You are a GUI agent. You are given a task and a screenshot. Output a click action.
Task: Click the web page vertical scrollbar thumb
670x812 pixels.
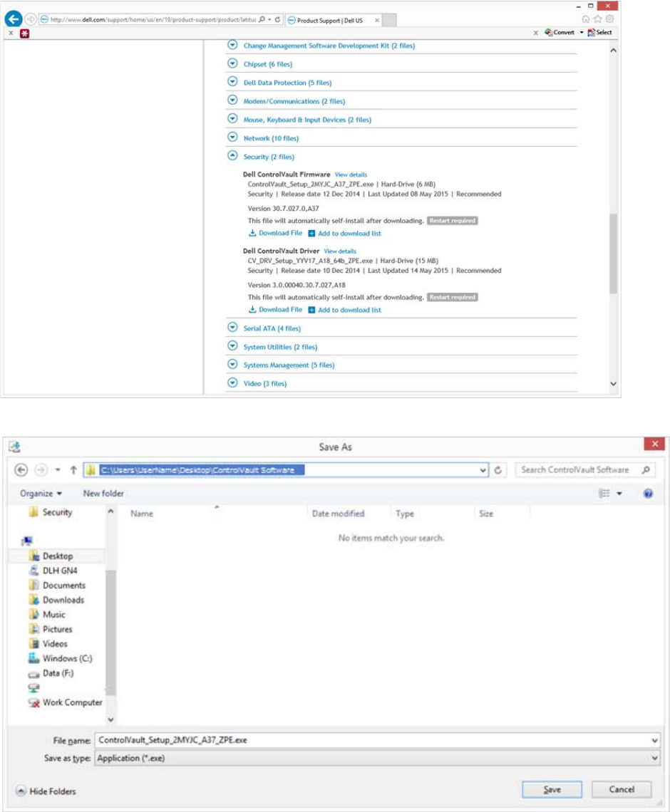click(x=614, y=254)
